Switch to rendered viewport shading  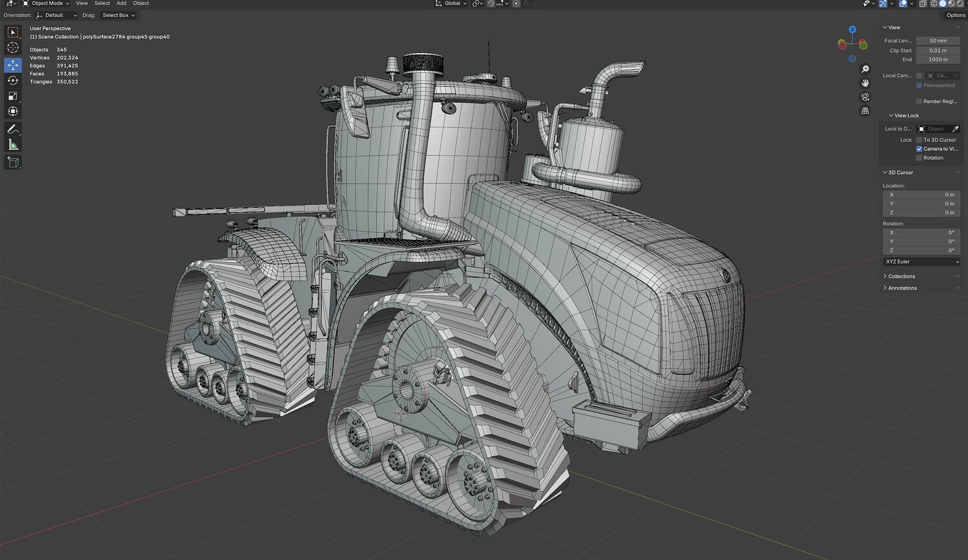click(960, 3)
